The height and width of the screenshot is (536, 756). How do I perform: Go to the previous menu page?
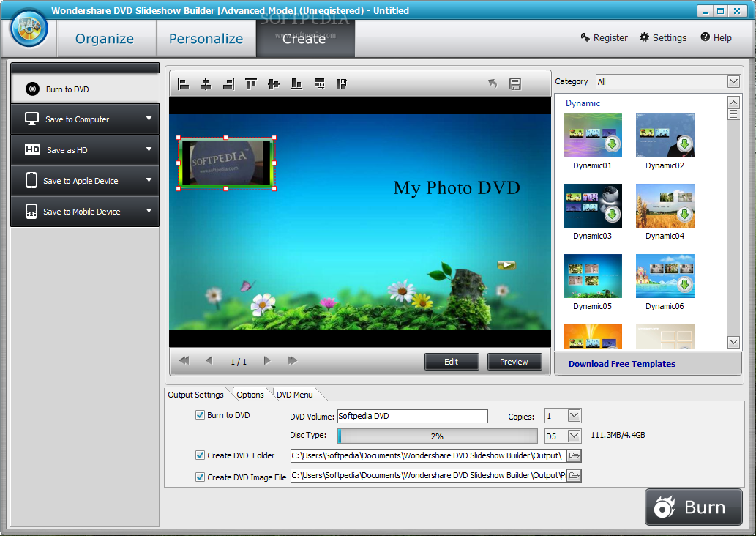coord(209,361)
